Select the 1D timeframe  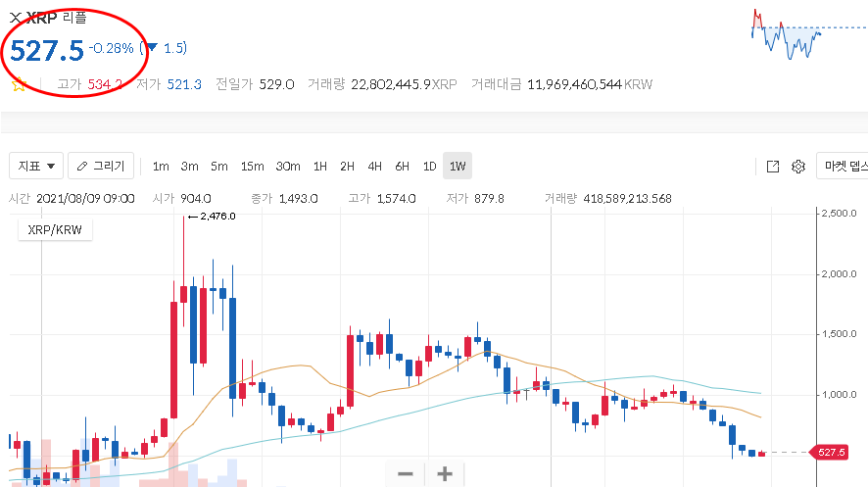click(429, 166)
